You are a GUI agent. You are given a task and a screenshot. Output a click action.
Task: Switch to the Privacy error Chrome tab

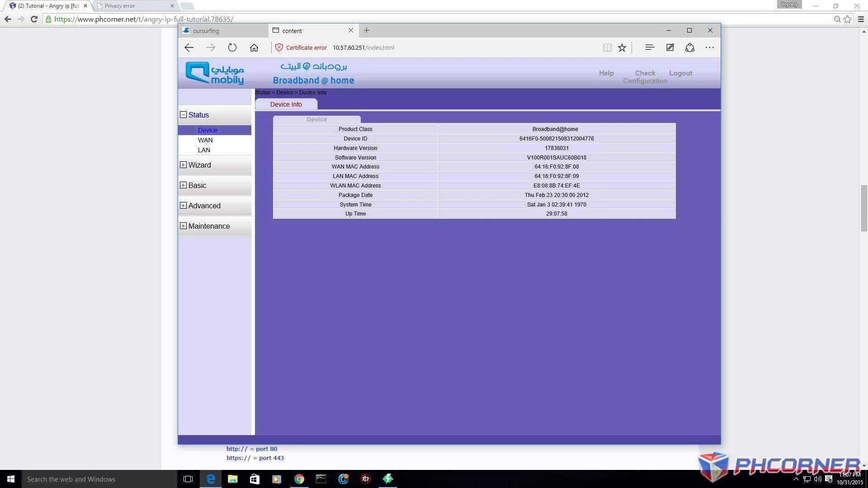136,6
